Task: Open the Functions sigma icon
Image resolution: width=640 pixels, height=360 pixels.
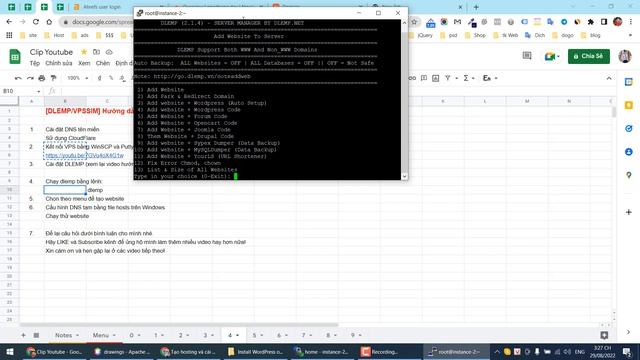Action: click(466, 78)
